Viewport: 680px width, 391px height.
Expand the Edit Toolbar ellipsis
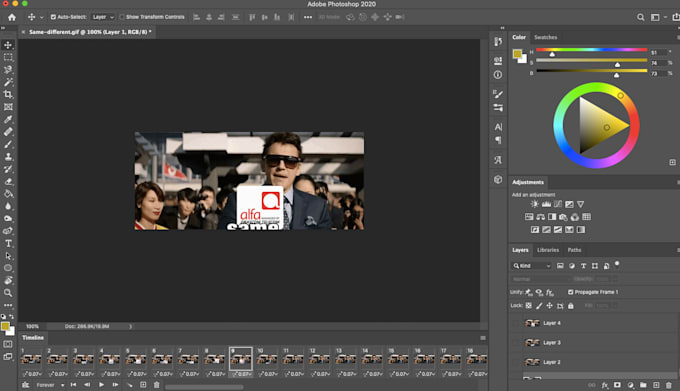tap(8, 305)
